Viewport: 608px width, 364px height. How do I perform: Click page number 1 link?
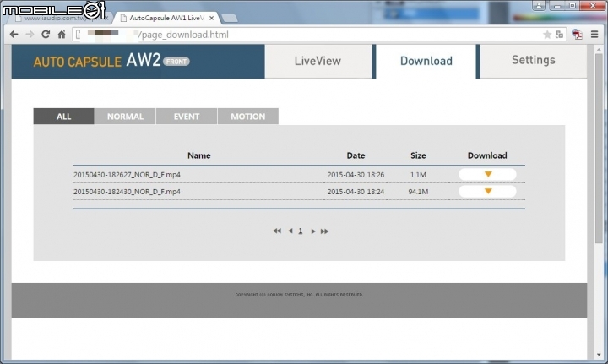tap(301, 231)
